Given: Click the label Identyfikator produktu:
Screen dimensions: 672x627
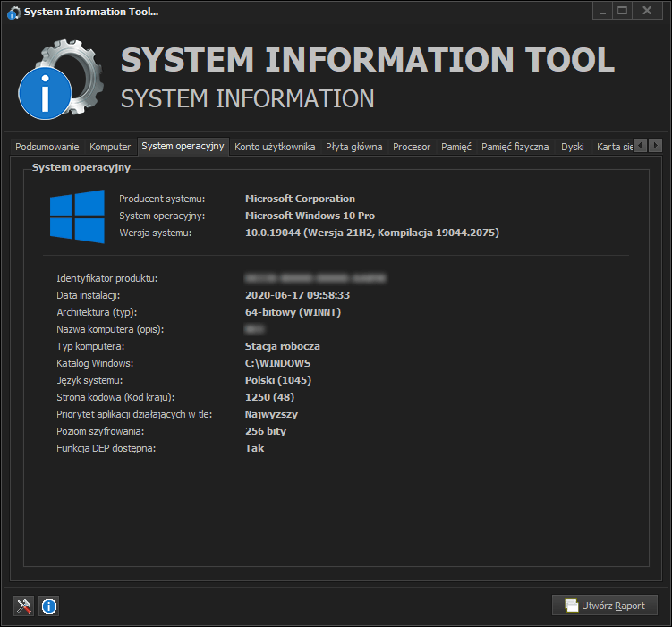Looking at the screenshot, I should pyautogui.click(x=107, y=278).
